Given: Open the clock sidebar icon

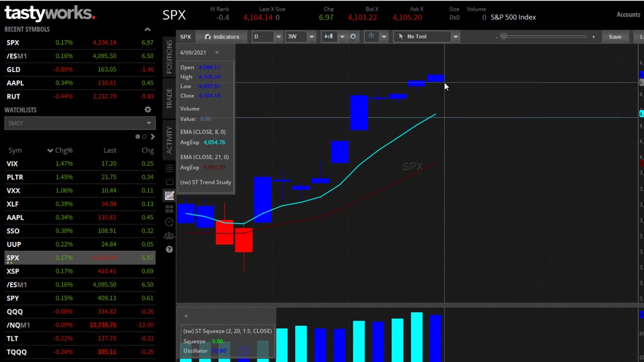Looking at the screenshot, I should (169, 222).
